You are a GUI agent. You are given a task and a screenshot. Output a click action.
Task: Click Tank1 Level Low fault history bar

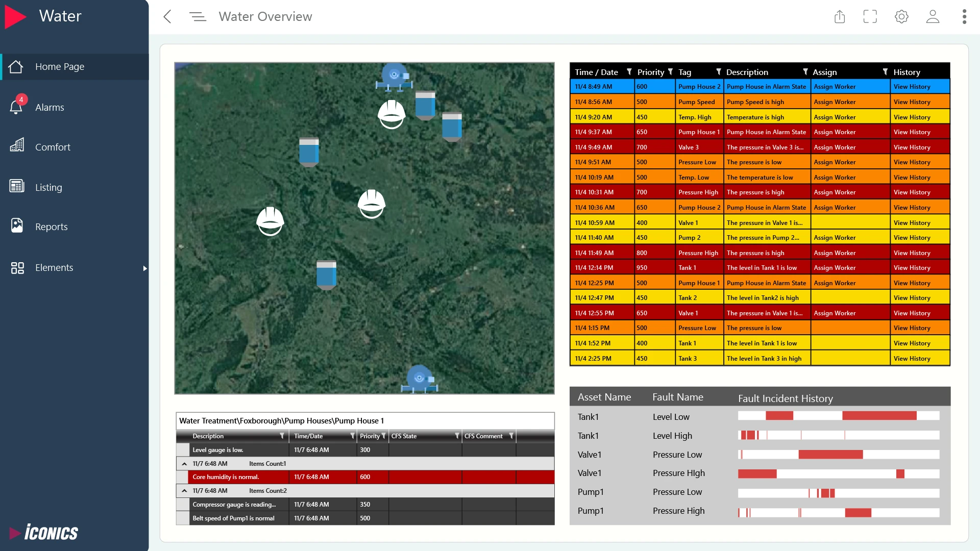click(x=838, y=416)
